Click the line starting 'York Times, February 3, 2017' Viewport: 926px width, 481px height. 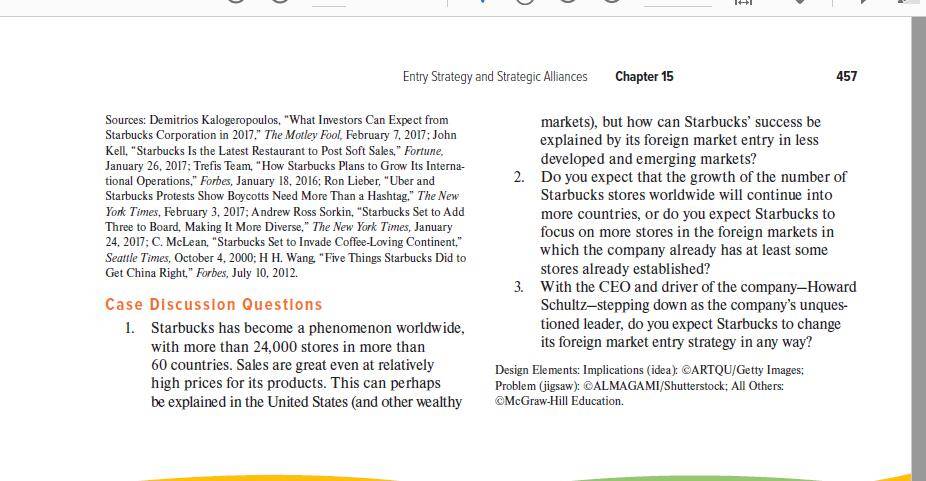[x=285, y=212]
